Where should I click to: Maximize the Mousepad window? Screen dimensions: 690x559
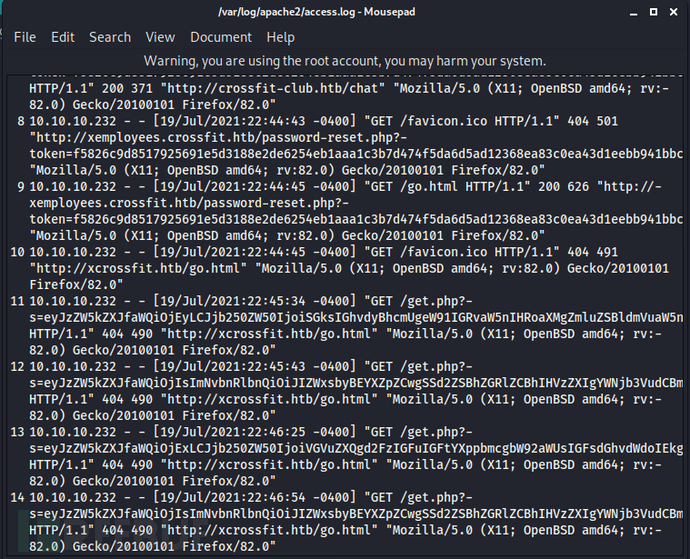click(653, 12)
